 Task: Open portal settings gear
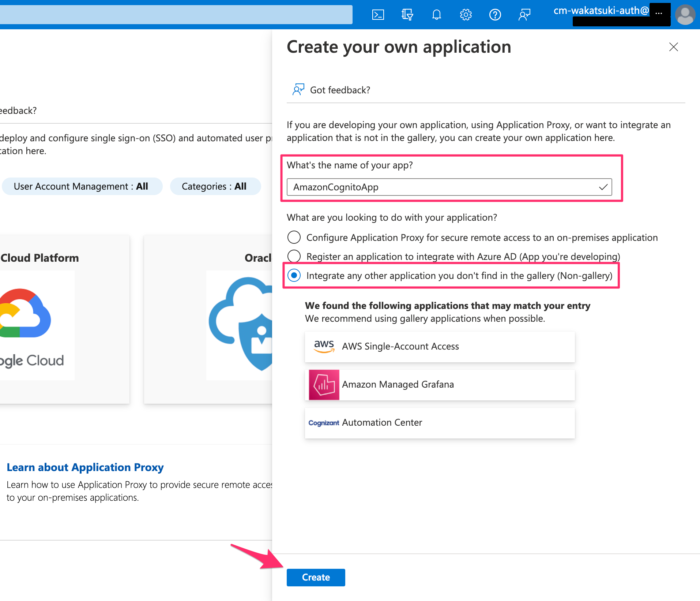click(466, 15)
